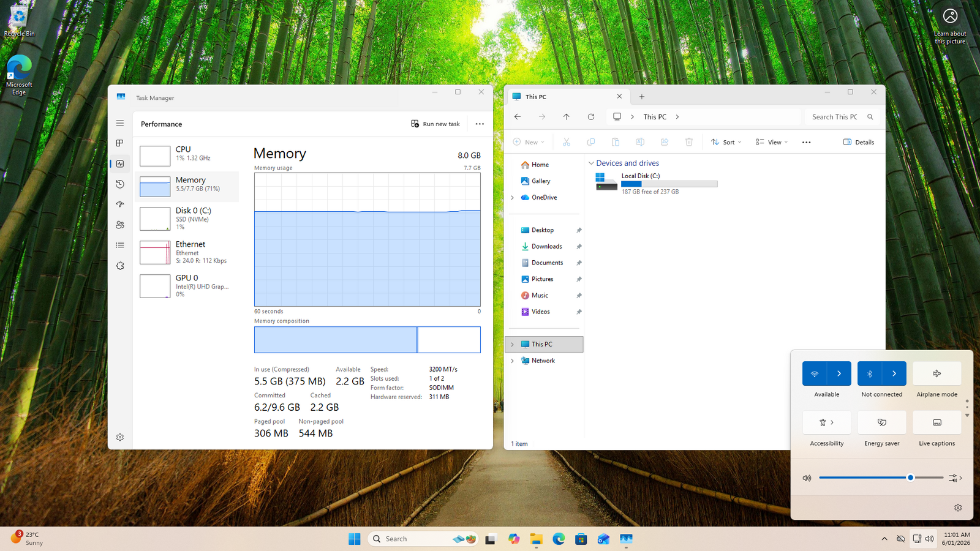Go up one folder level in Explorer
This screenshot has width=980, height=551.
coord(567,117)
